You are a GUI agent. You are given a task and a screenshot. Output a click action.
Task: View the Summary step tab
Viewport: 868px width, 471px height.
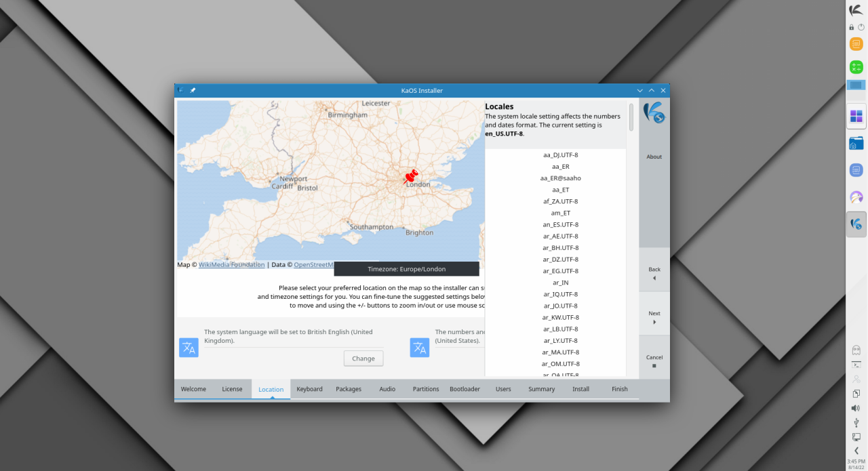coord(542,389)
